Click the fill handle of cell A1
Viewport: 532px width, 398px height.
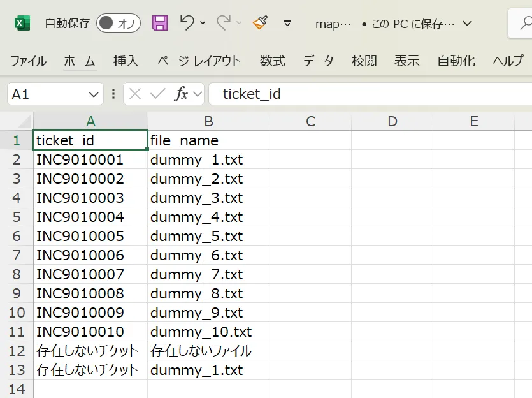coord(147,149)
